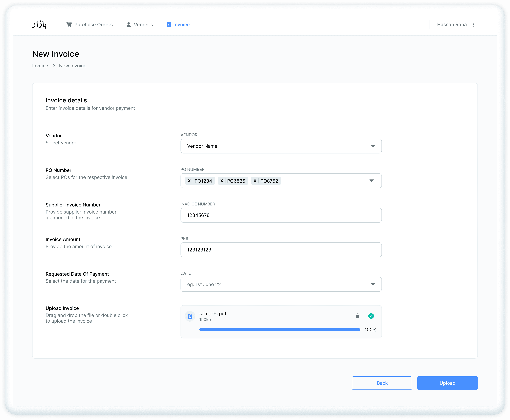Click the Invoice receipt icon
This screenshot has height=420, width=510.
169,25
